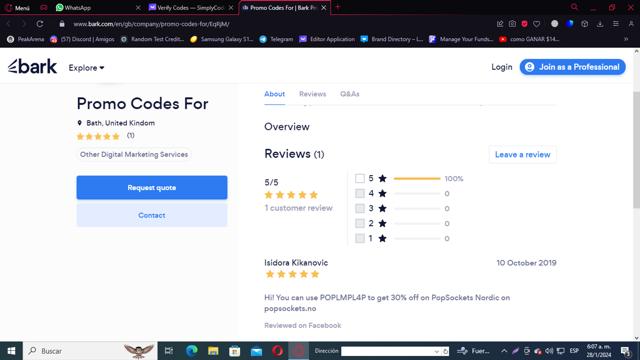Open the Mail app from the taskbar
Screen dimensions: 640x360
[x=256, y=351]
